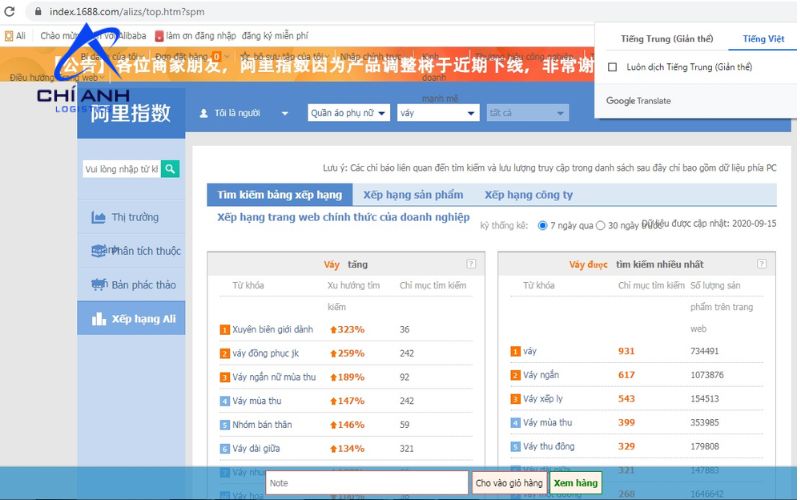Click the green search magnifier icon
This screenshot has height=500, width=800.
point(170,169)
